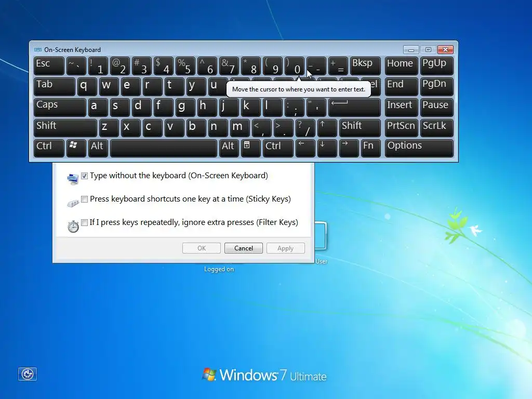Click the PrtScn key

click(x=402, y=128)
